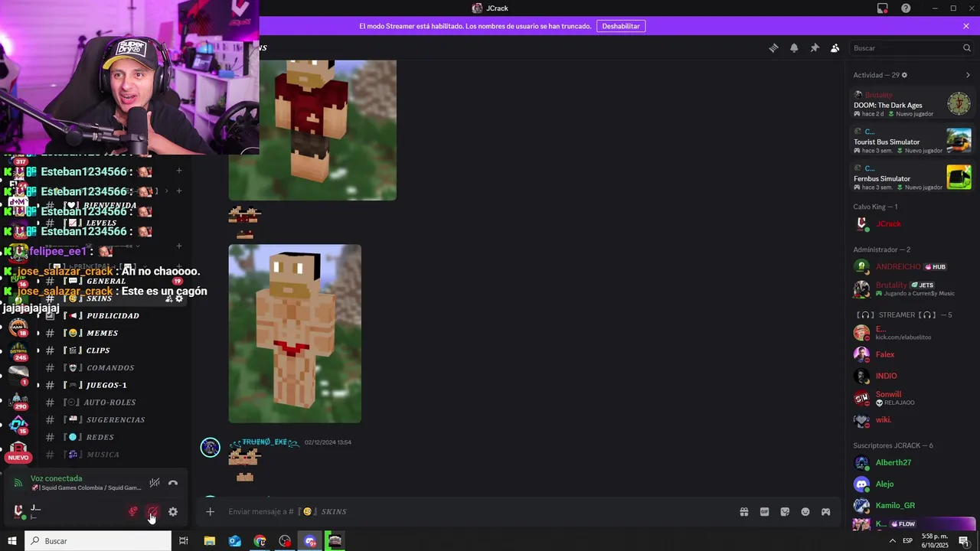980x551 pixels.
Task: Show hidden system tray icons chevron
Action: click(x=893, y=541)
